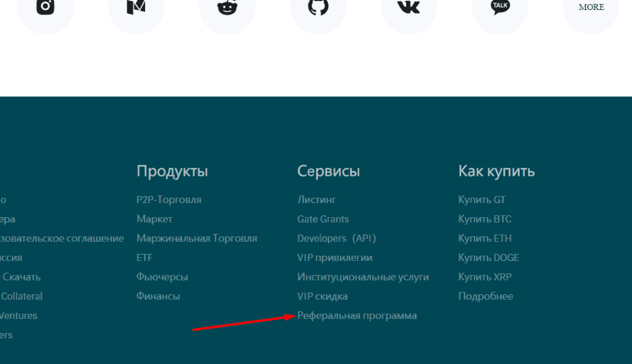Open the Купить ETH link
The width and height of the screenshot is (632, 364).
pyautogui.click(x=485, y=238)
